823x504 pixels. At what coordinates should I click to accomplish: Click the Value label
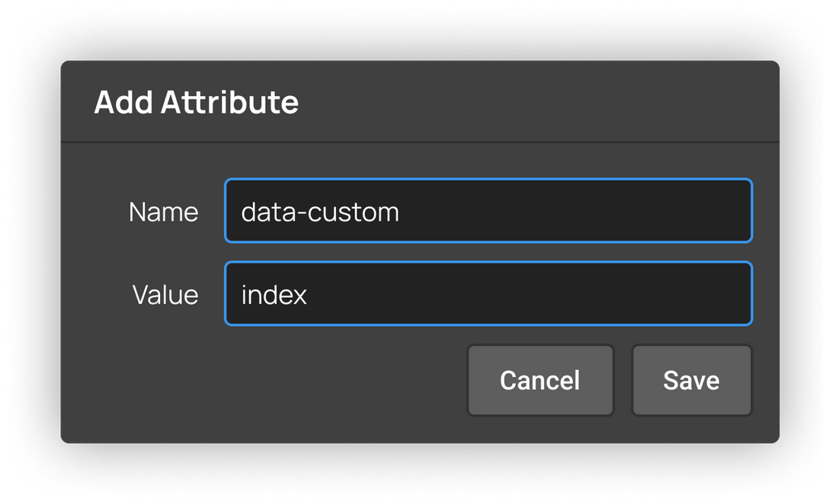[165, 295]
